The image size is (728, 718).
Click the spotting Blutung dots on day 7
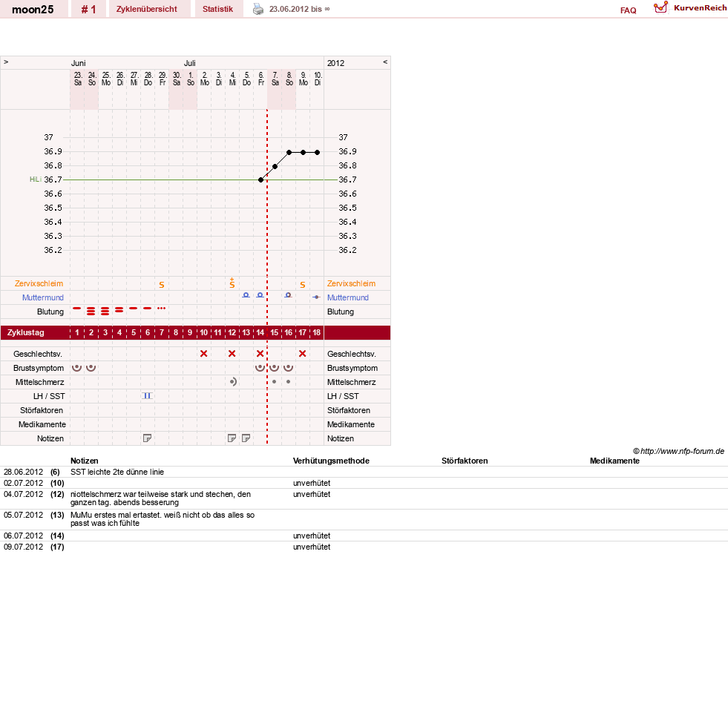162,308
